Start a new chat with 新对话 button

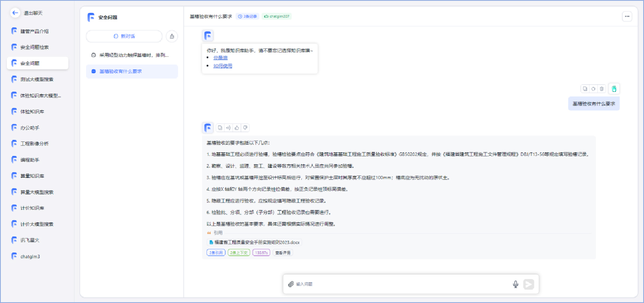124,36
